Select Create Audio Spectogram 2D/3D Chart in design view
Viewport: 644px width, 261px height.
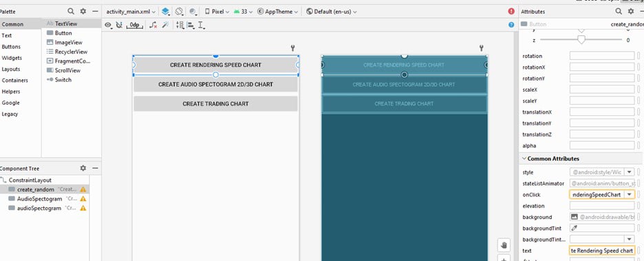click(215, 84)
